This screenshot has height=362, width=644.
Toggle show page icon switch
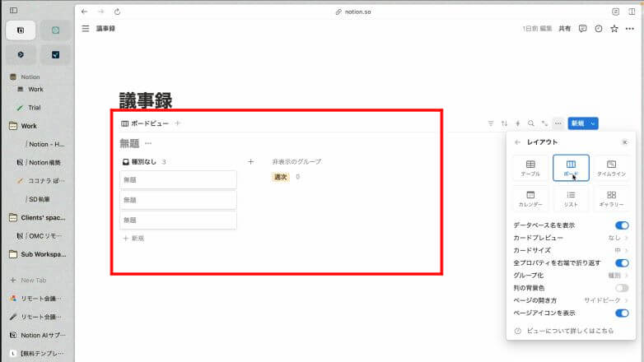622,313
